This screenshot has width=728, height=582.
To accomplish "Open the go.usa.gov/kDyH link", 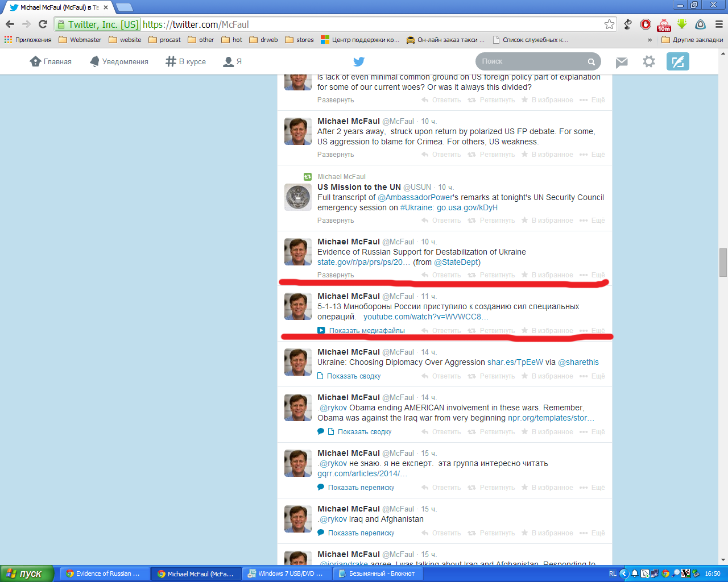I will pyautogui.click(x=468, y=207).
